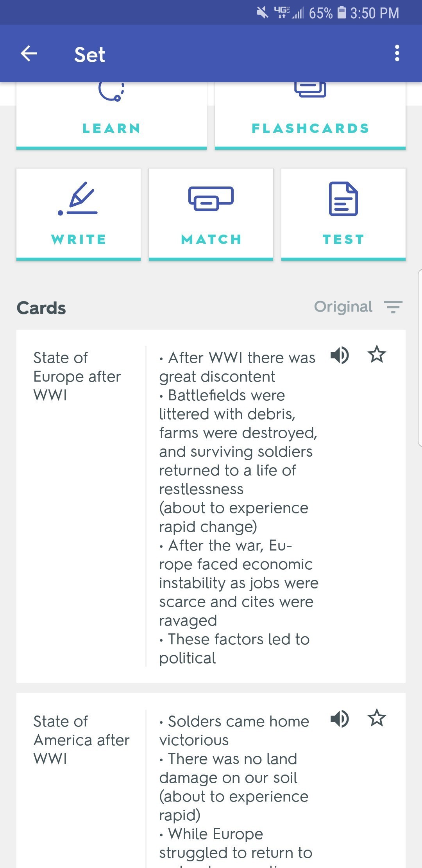Open the Original sort order dropdown
The height and width of the screenshot is (868, 422).
[x=343, y=307]
